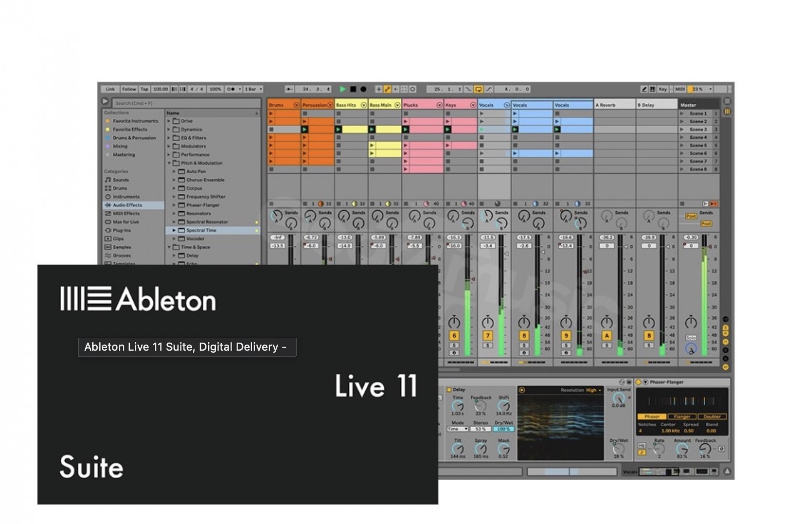Click the Input Send knob in Spectral Time

pos(619,398)
